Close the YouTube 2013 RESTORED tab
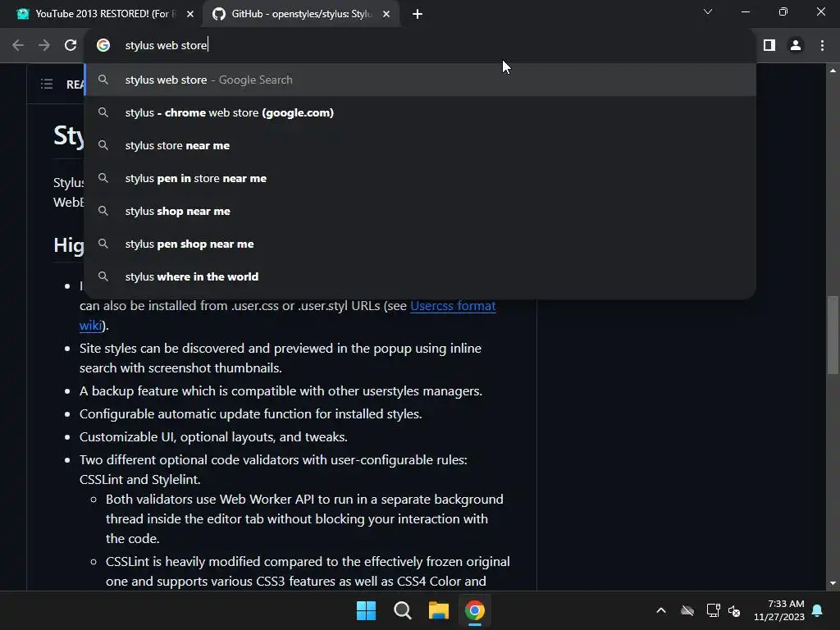840x630 pixels. click(190, 14)
